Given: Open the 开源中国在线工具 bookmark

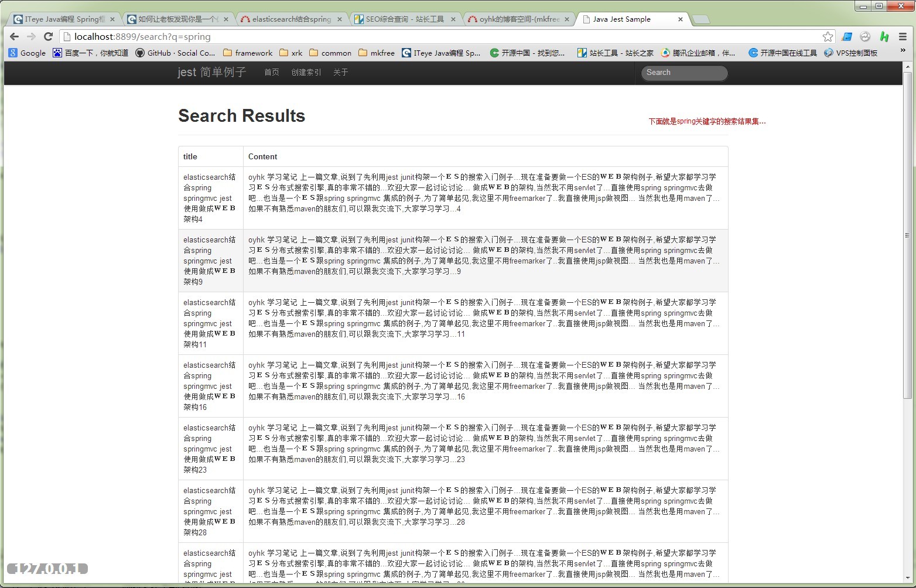Looking at the screenshot, I should [x=783, y=53].
